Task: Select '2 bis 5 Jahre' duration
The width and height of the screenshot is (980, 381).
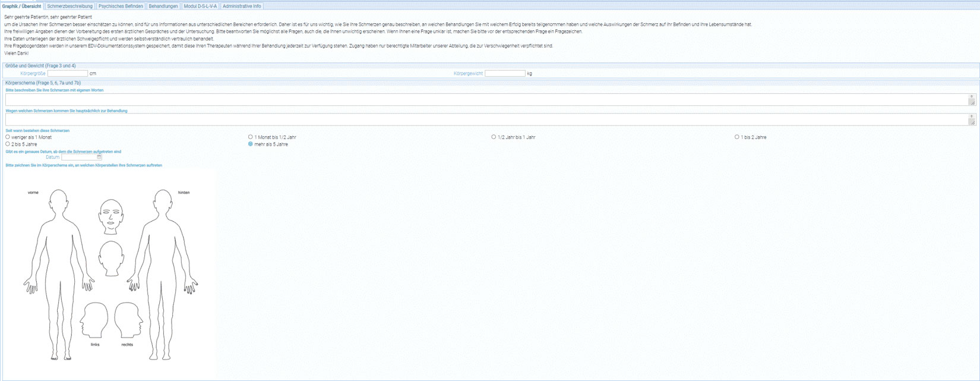Action: click(x=8, y=144)
